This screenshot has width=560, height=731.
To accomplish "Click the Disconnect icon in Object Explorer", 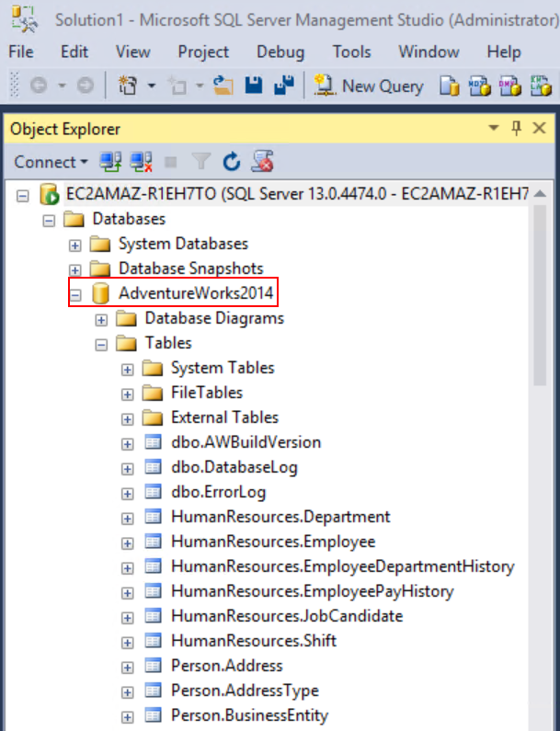I will 142,162.
